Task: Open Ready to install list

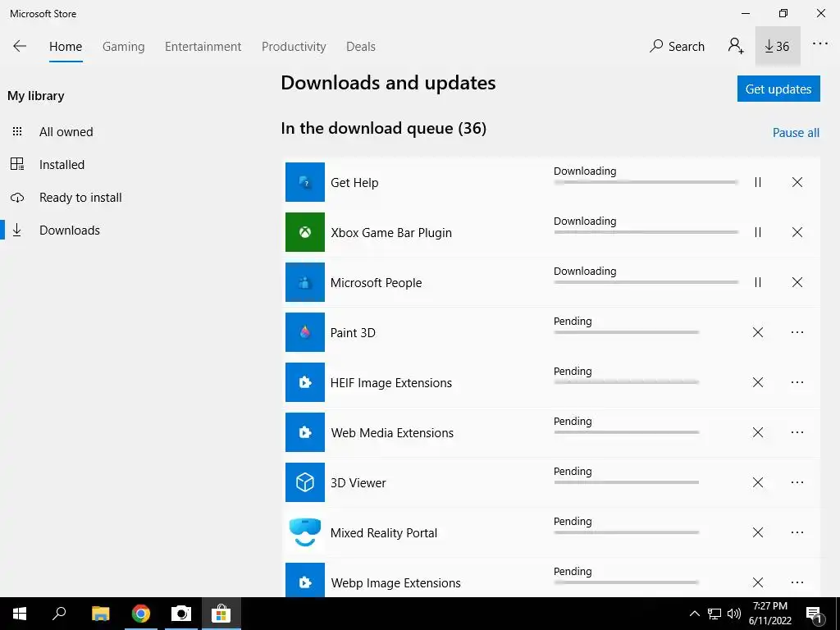Action: 80,197
